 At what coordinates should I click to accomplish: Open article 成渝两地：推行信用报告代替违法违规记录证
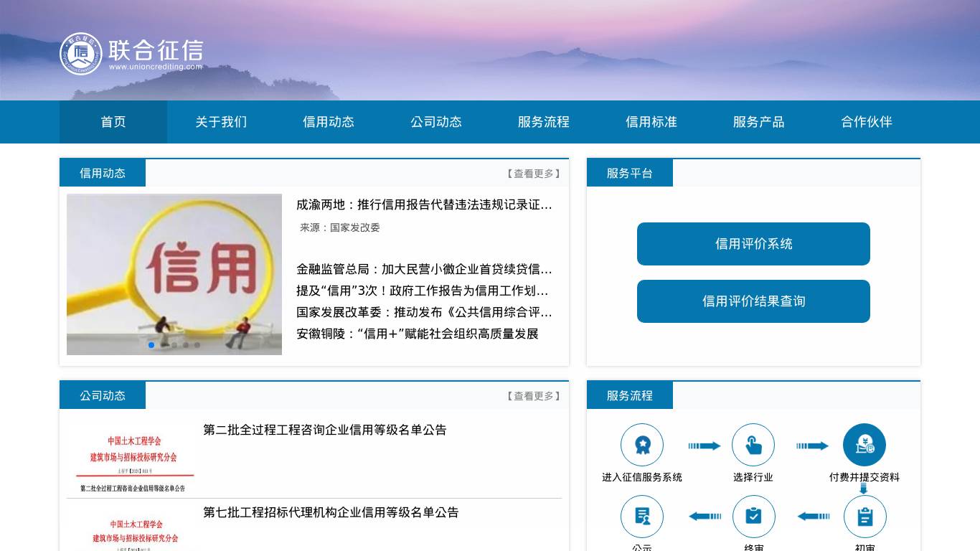click(x=424, y=204)
